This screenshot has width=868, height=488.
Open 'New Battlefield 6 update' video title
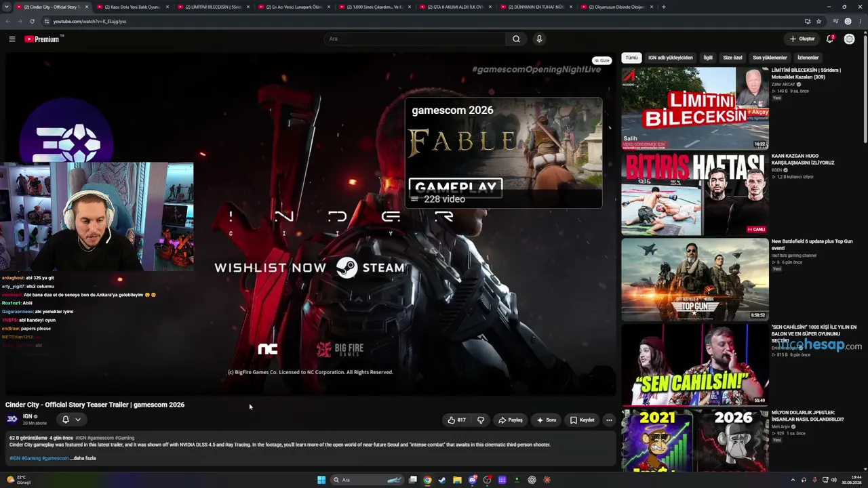[812, 245]
